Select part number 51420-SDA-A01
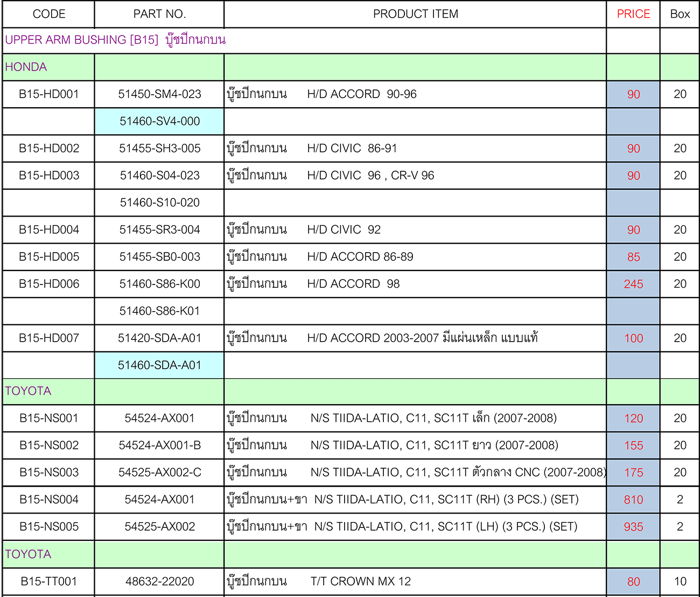This screenshot has height=597, width=700. pyautogui.click(x=159, y=338)
